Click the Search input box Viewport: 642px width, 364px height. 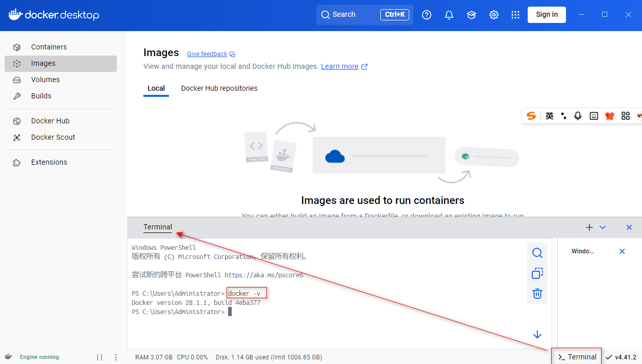pos(365,15)
